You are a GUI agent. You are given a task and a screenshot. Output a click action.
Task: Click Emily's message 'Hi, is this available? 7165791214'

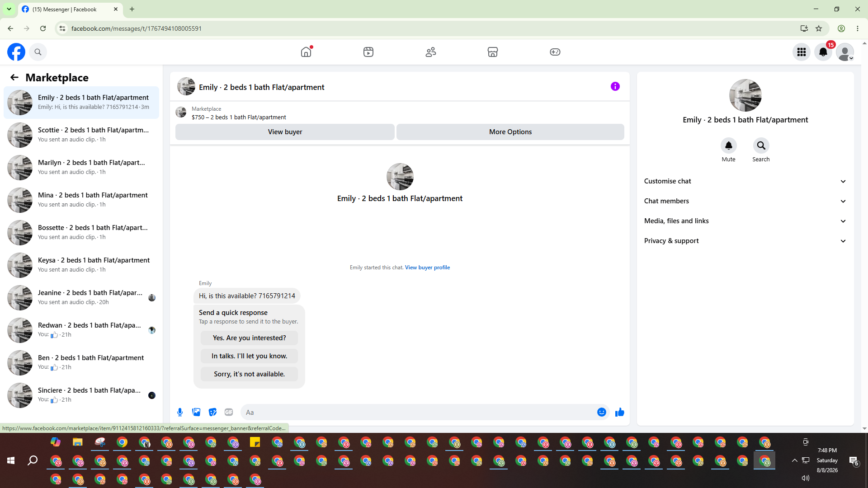click(247, 296)
